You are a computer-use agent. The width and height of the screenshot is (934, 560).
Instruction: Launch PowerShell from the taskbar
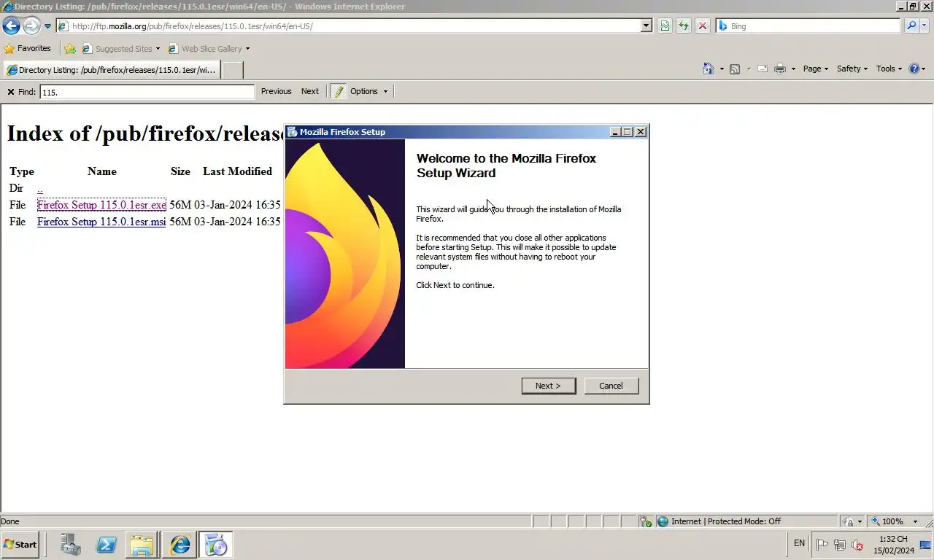(x=107, y=545)
